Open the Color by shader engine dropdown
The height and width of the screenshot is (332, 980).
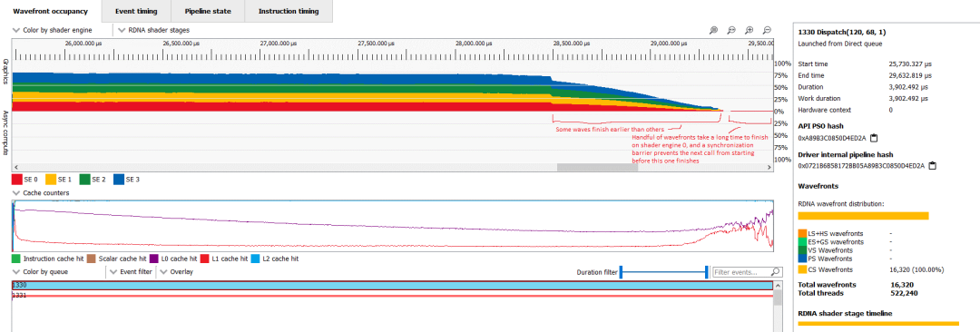[x=53, y=30]
